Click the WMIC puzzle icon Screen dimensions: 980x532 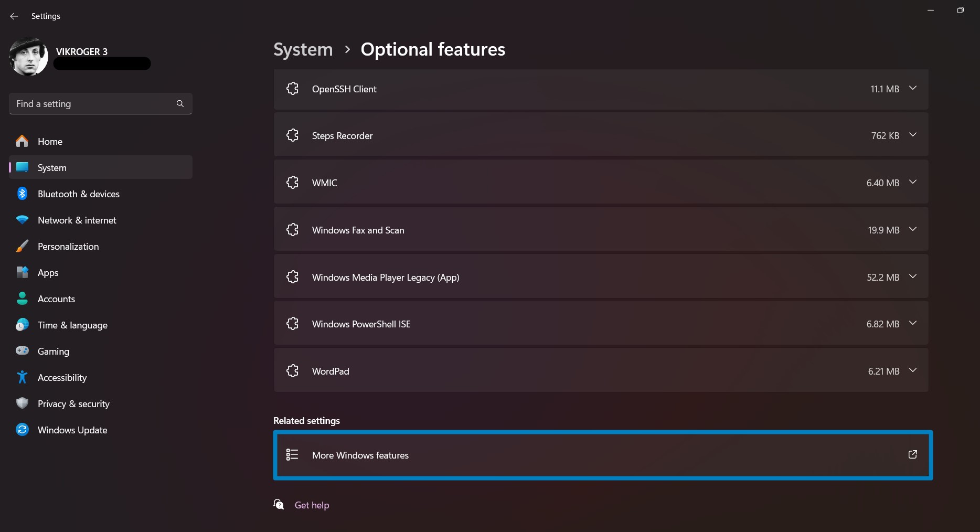coord(292,183)
